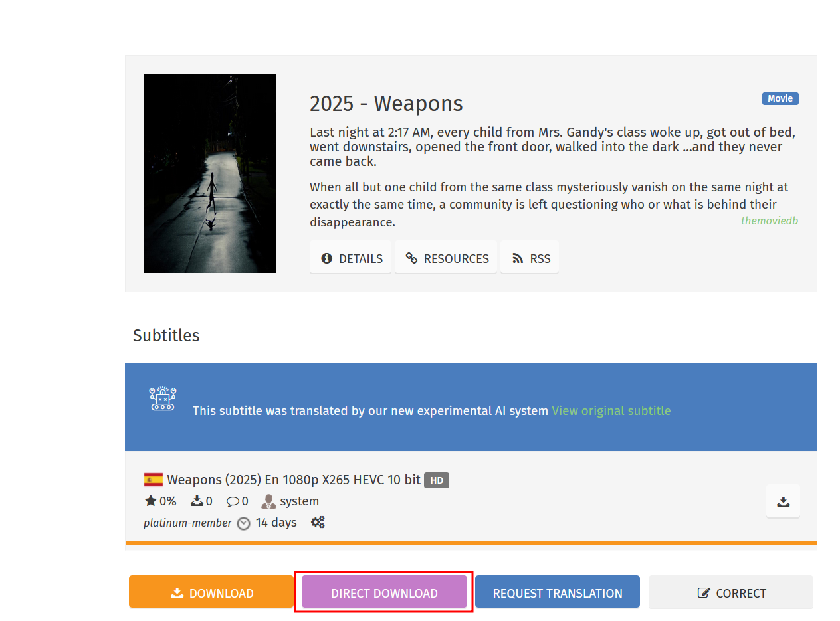This screenshot has width=840, height=621.
Task: Open the DETAILS button
Action: coord(351,258)
